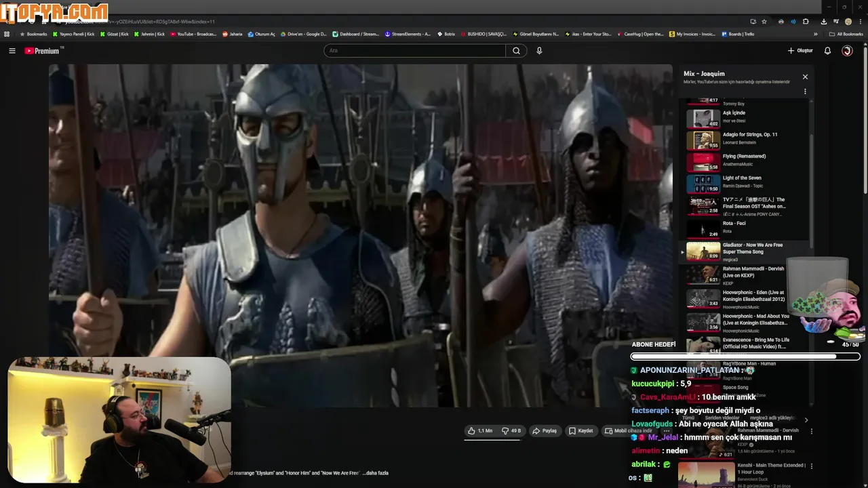The width and height of the screenshot is (868, 488).
Task: Open CaseHug bookmark
Action: 640,34
